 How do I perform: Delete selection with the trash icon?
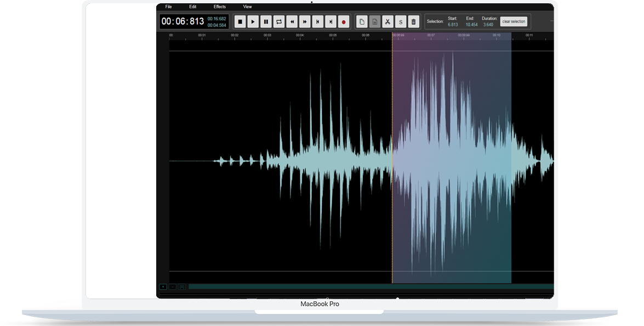click(x=414, y=22)
